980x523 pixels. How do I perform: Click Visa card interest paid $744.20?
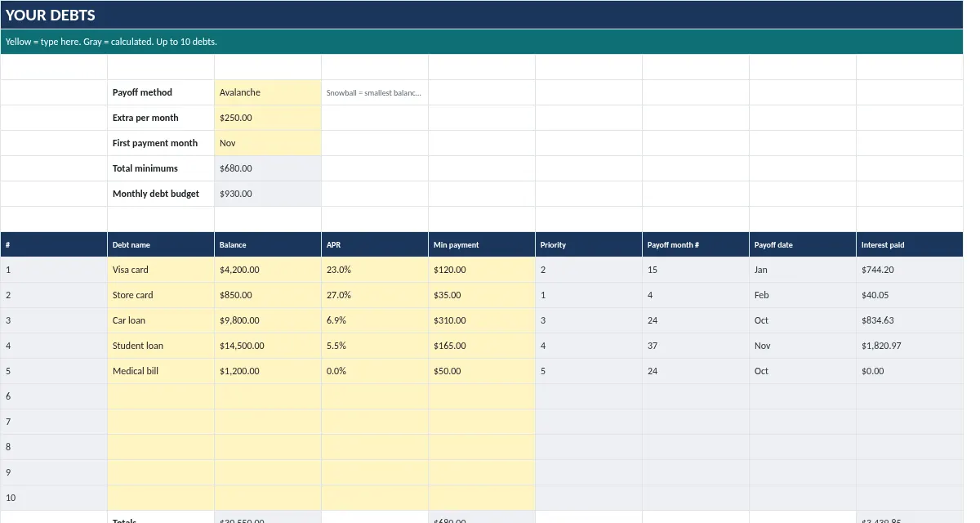(x=910, y=270)
